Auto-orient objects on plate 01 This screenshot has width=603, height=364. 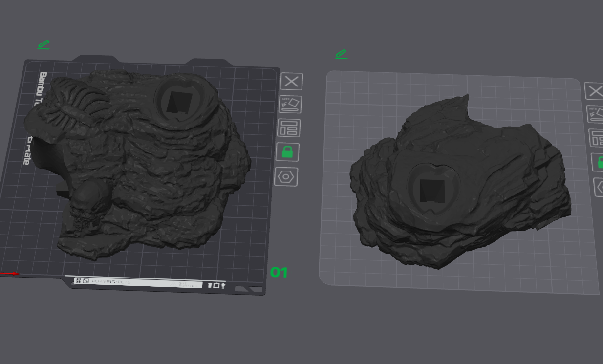coord(290,104)
